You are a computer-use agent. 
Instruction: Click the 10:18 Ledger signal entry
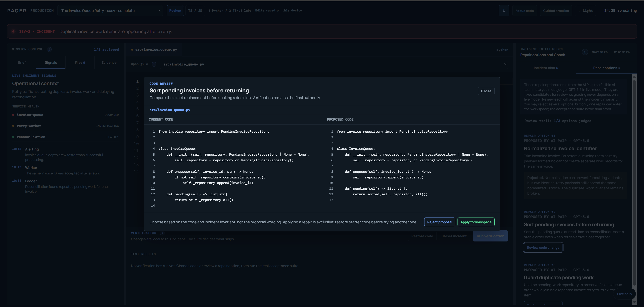click(66, 186)
